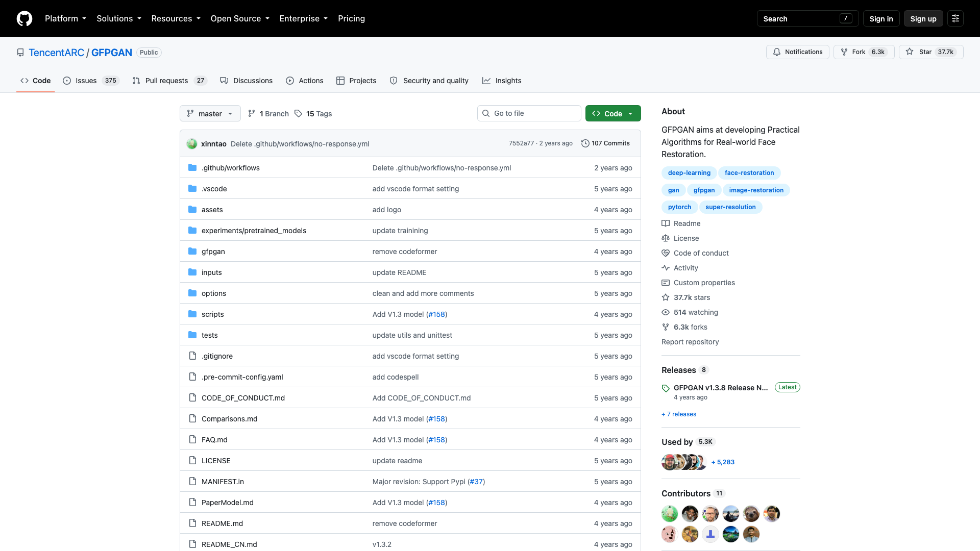980x551 pixels.
Task: Open the TencentARC owner link
Action: coord(56,53)
